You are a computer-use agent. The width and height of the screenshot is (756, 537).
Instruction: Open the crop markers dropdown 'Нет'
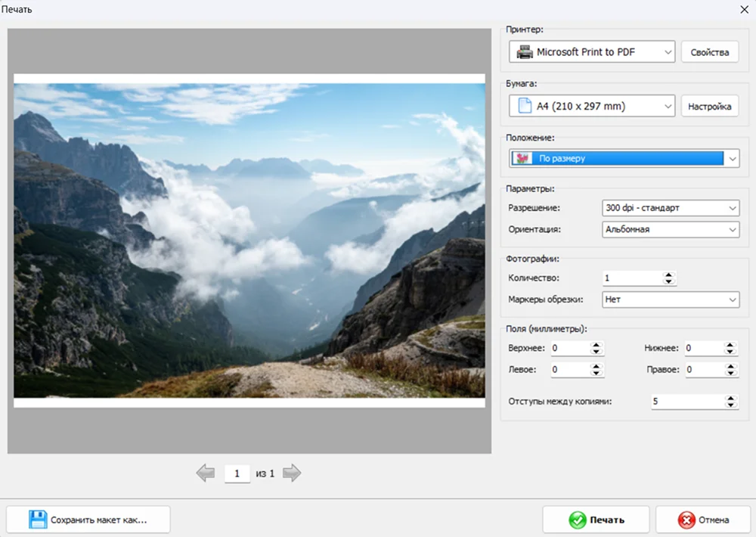coord(670,300)
